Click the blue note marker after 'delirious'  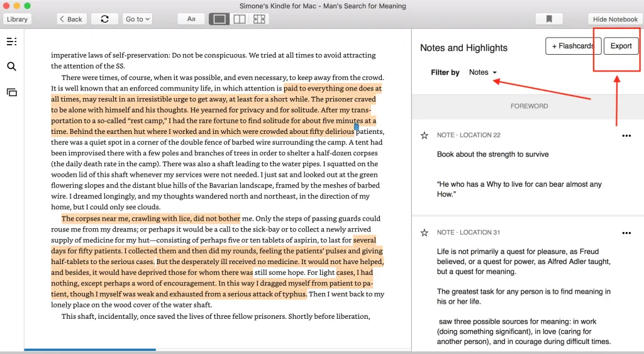357,127
